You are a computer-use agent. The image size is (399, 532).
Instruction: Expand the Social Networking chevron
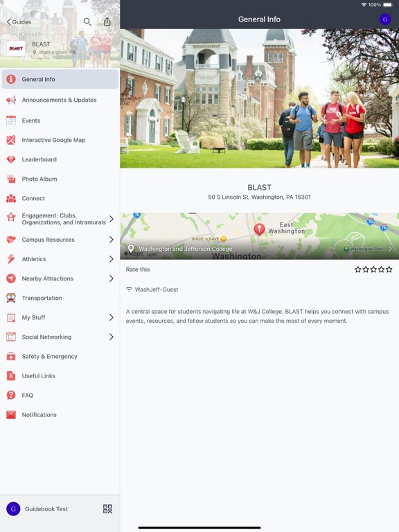click(112, 337)
